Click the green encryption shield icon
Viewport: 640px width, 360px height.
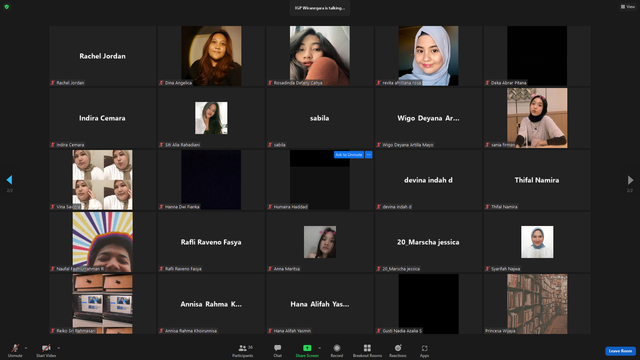7,7
